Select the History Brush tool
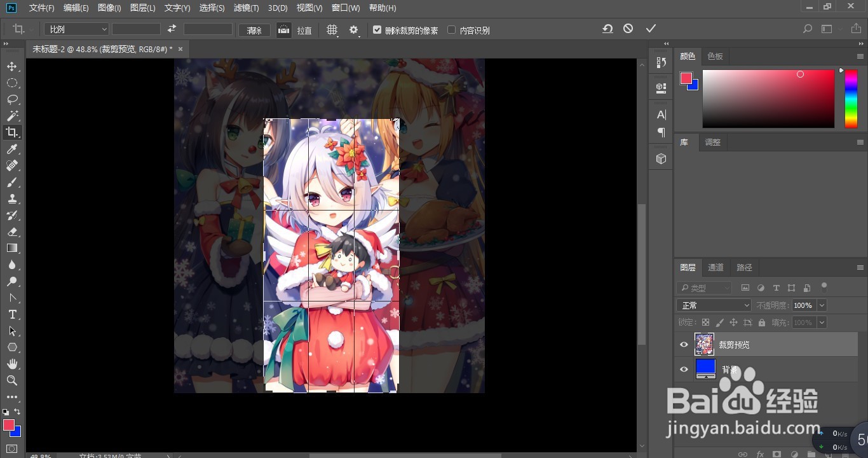The width and height of the screenshot is (868, 458). 12,216
